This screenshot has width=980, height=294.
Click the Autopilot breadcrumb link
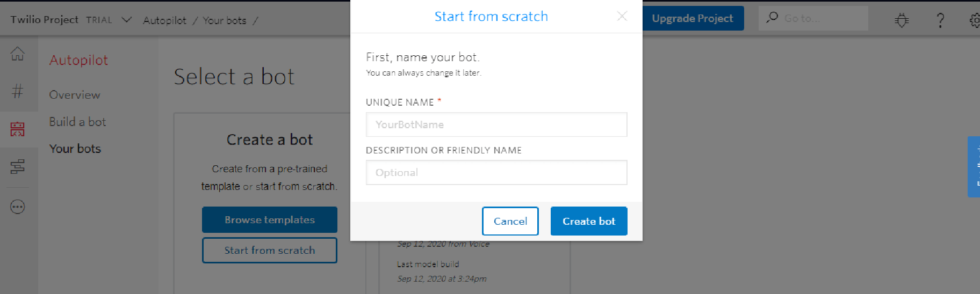click(x=164, y=20)
